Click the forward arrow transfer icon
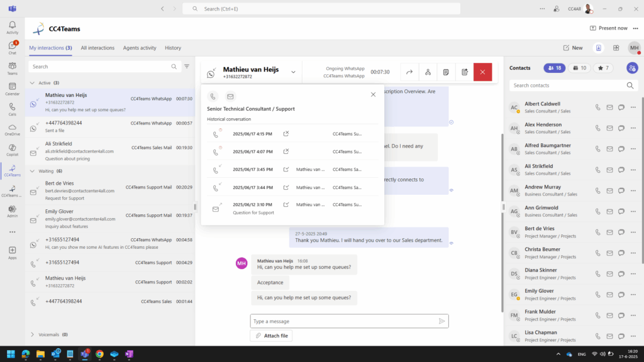 coord(409,72)
